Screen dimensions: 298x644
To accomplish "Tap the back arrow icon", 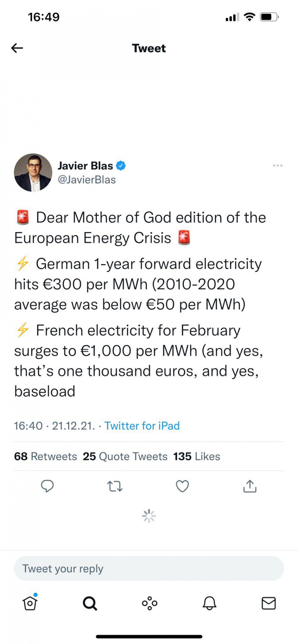I will pyautogui.click(x=17, y=48).
